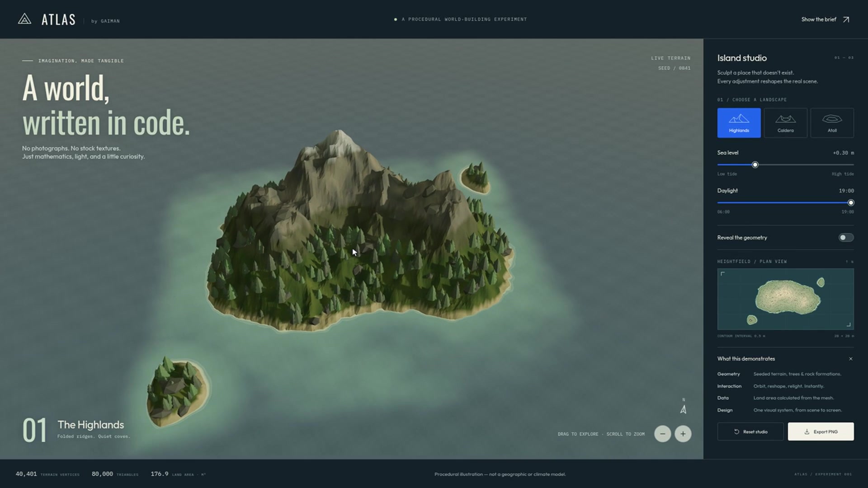
Task: Click the LIVE TERRAIN label
Action: coord(670,58)
